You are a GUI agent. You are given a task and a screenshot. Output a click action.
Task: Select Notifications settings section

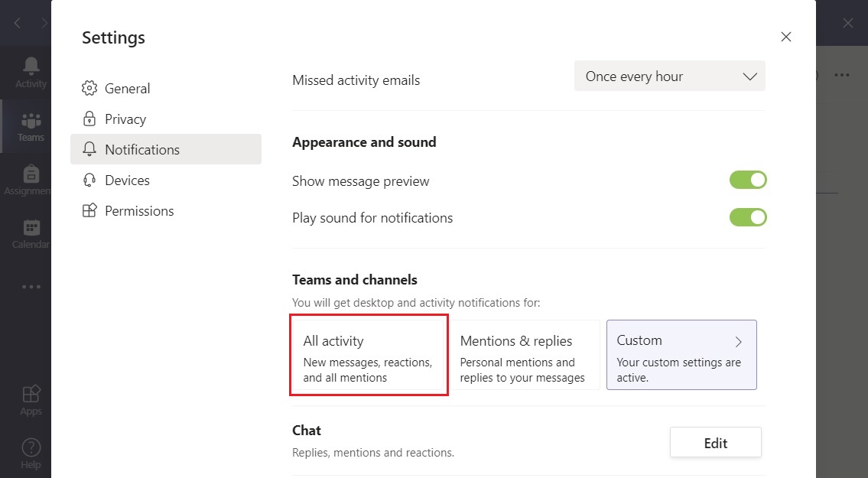coord(165,149)
